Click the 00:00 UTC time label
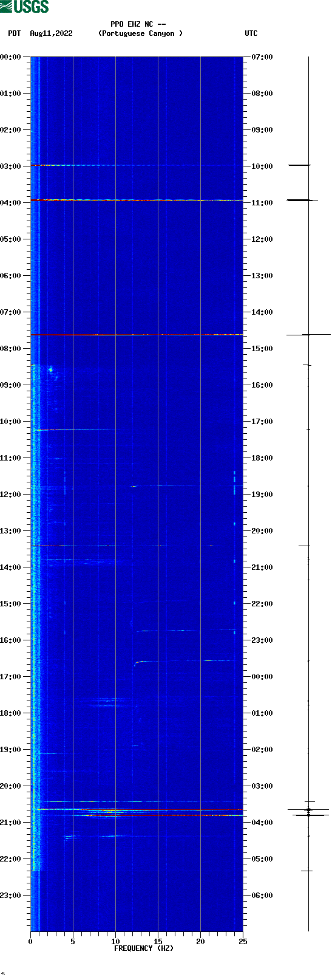Screen dimensions: 335x980 click(x=262, y=677)
